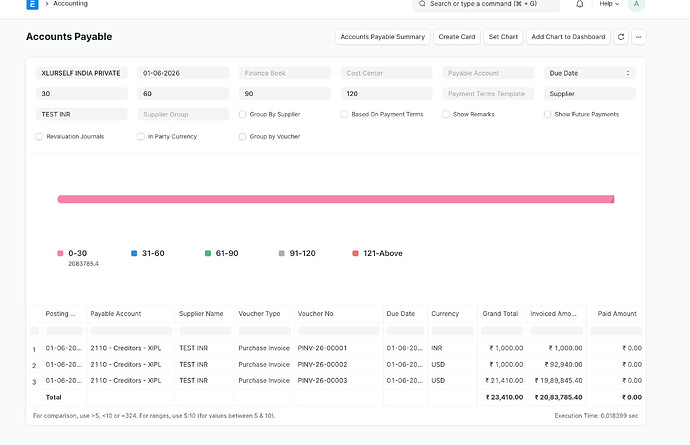Click Add Chart to Dashboard

coord(568,37)
